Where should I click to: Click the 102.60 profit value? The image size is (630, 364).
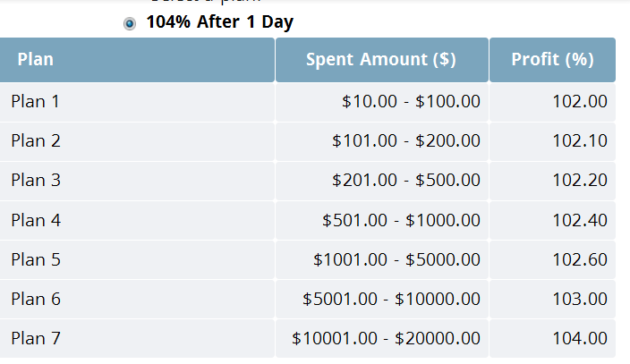coord(580,259)
